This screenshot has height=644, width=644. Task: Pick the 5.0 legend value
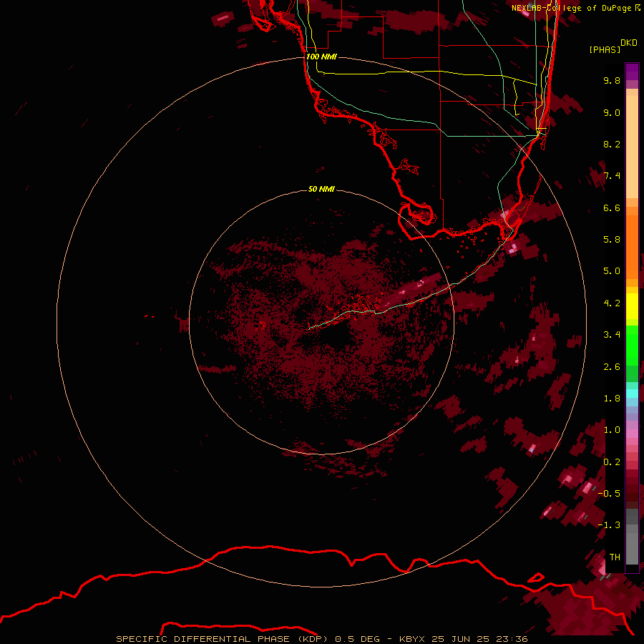click(612, 271)
